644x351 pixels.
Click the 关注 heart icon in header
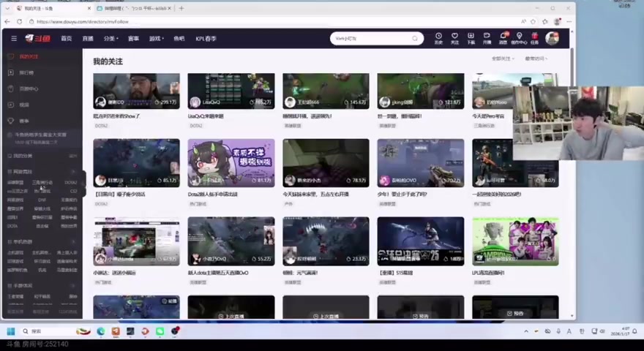(x=454, y=37)
